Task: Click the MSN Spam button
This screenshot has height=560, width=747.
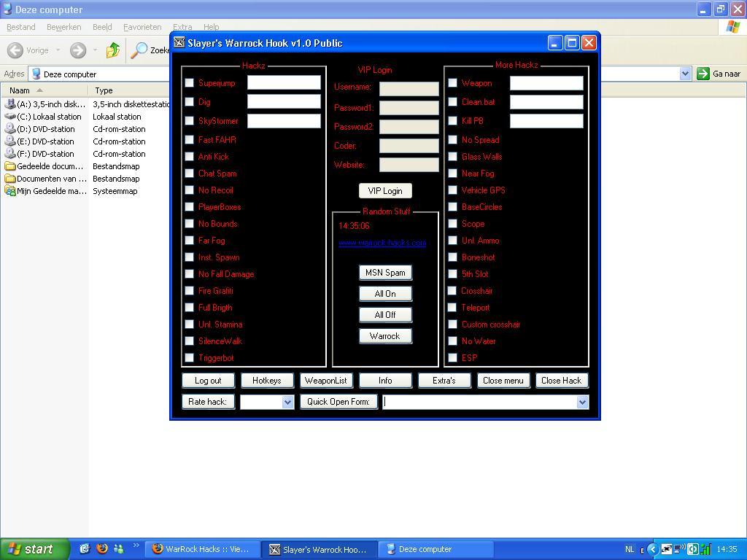Action: (x=385, y=273)
